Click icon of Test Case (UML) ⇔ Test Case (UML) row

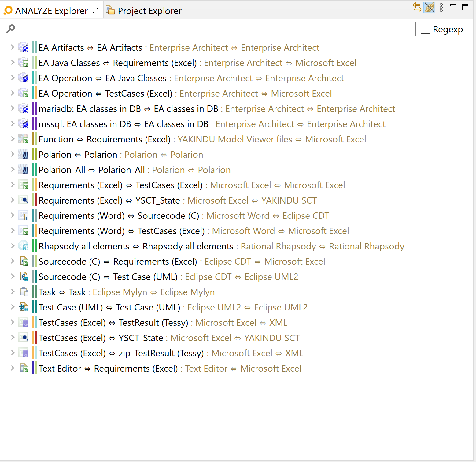click(x=24, y=307)
